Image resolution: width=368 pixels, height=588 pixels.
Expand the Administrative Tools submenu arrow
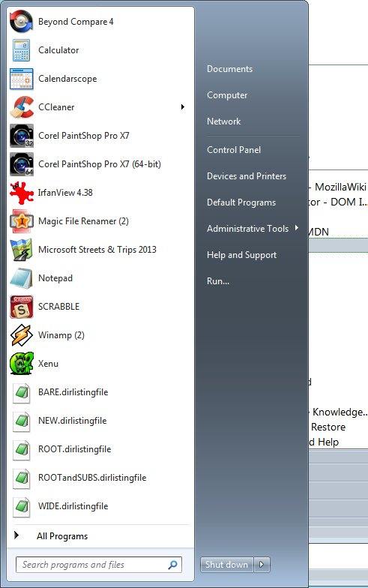(297, 228)
